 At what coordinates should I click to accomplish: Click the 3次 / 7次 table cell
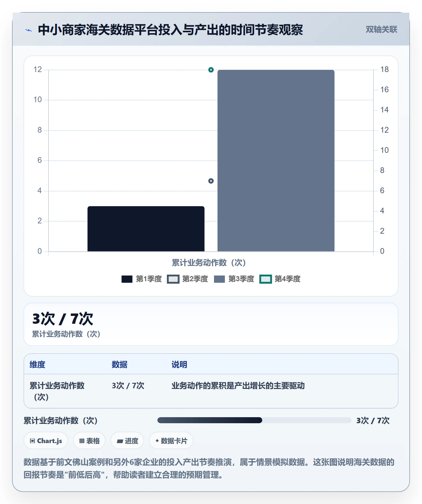click(x=128, y=386)
